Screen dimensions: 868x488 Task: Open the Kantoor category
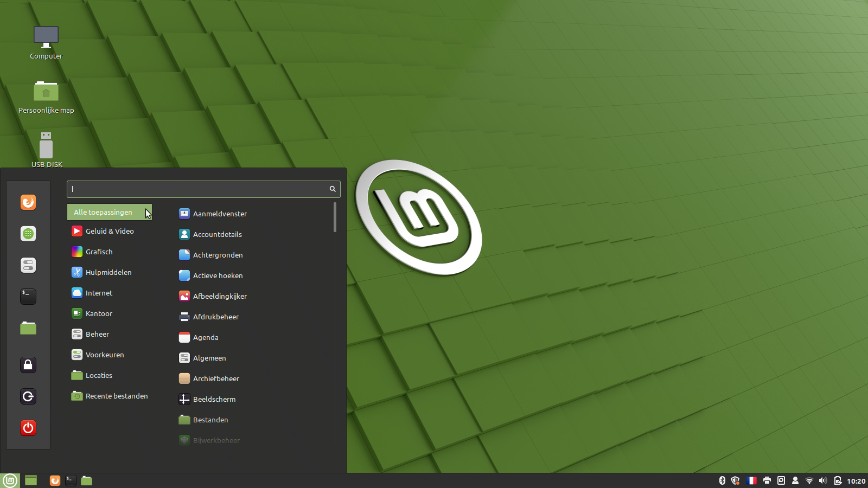pos(110,313)
